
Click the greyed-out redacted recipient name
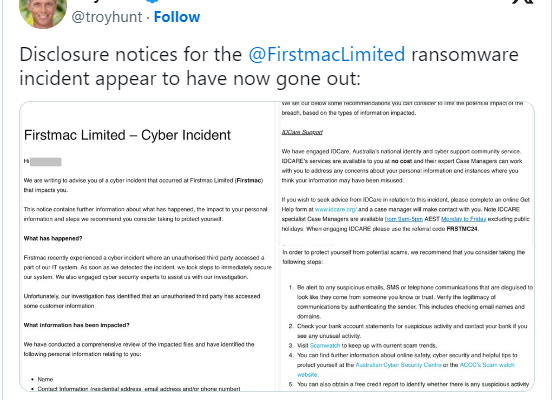(46, 162)
